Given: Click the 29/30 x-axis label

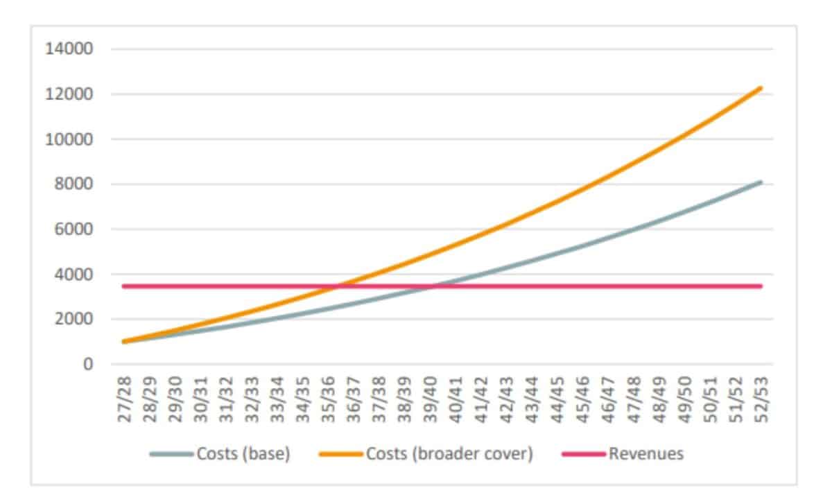Looking at the screenshot, I should tap(175, 400).
